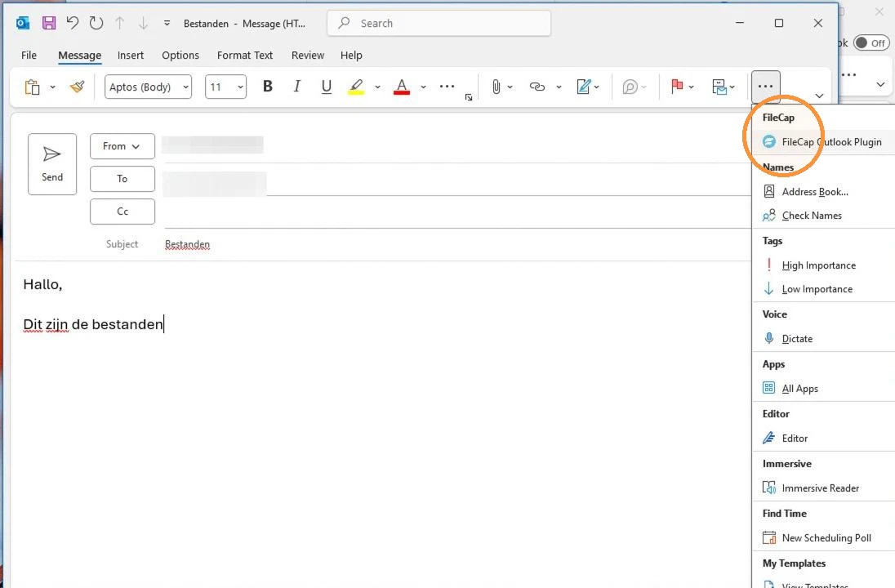Open the File menu
The image size is (895, 588).
pyautogui.click(x=29, y=56)
